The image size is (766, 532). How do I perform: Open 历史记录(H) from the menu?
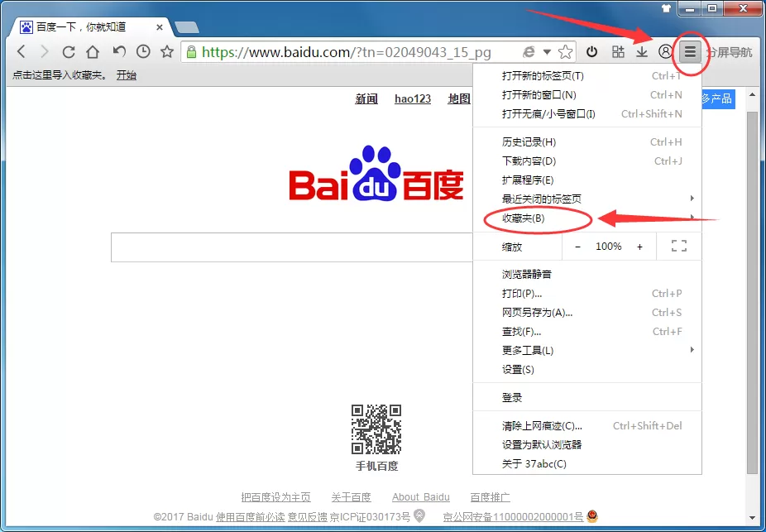click(x=587, y=142)
